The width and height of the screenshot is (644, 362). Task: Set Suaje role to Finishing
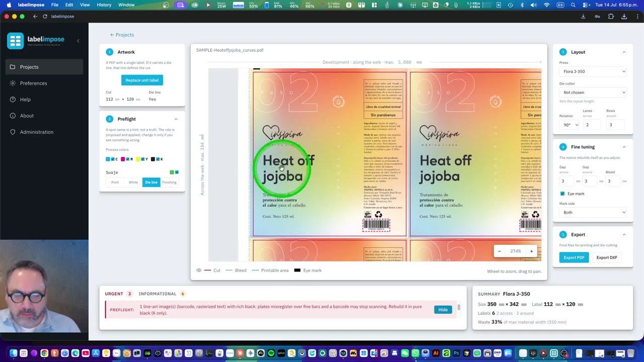(170, 182)
